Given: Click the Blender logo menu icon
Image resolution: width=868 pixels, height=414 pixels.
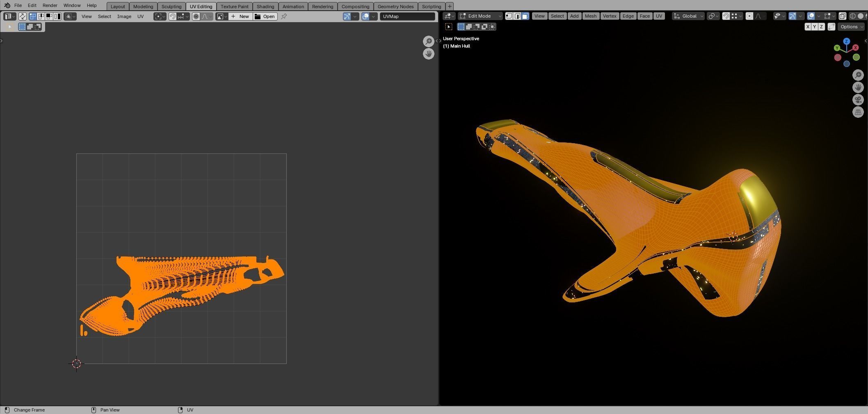Looking at the screenshot, I should pyautogui.click(x=7, y=5).
